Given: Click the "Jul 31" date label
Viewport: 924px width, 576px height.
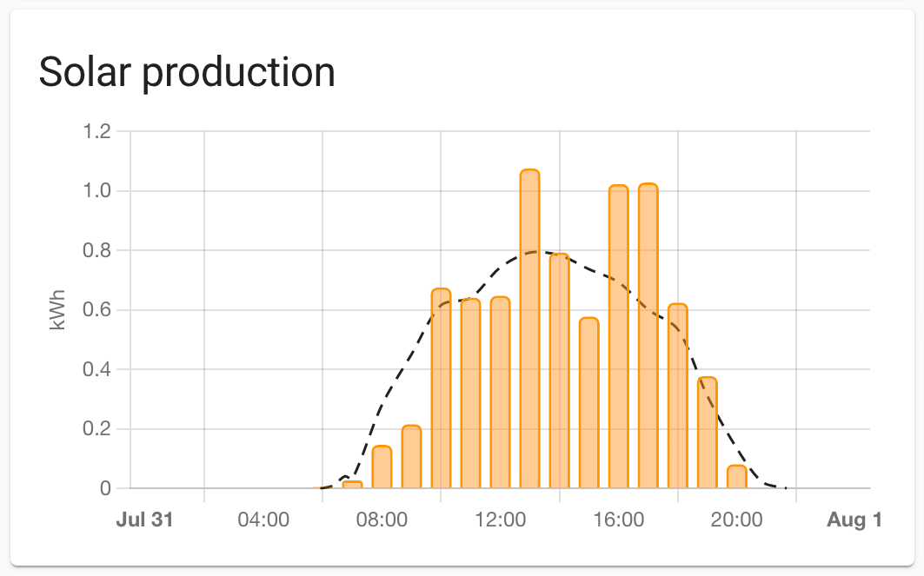Looking at the screenshot, I should coord(144,520).
